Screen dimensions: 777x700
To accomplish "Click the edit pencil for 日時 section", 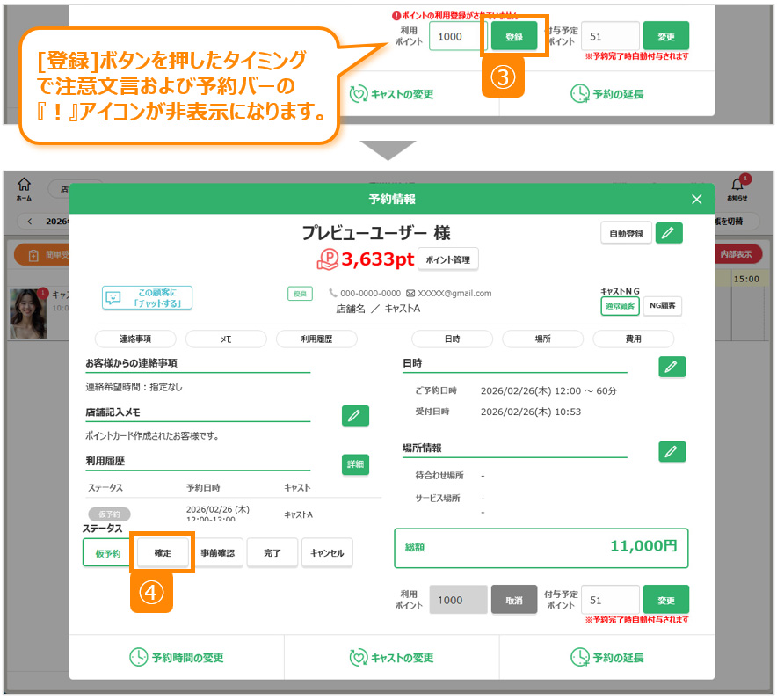I will tap(672, 367).
